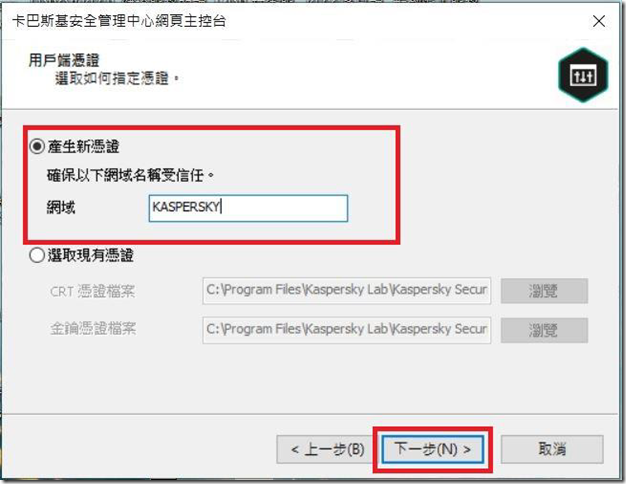Click the CRT 憑證檔案 path field

point(347,290)
